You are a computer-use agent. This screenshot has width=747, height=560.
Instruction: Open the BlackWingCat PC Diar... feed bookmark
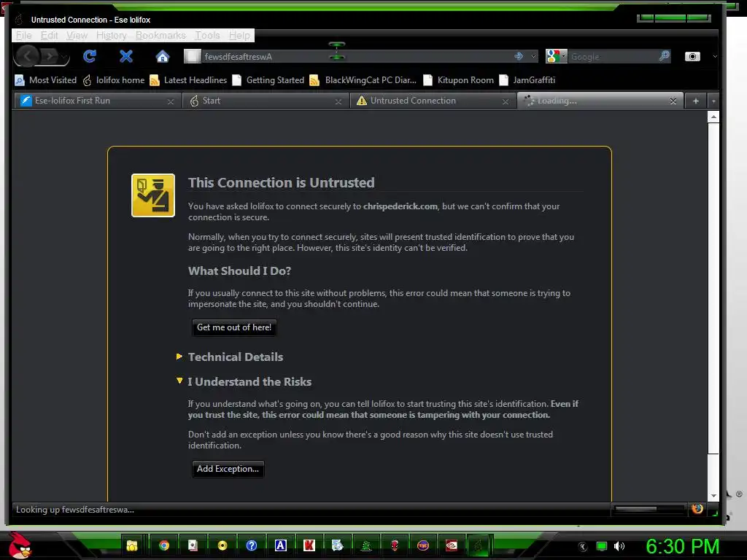[x=363, y=80]
